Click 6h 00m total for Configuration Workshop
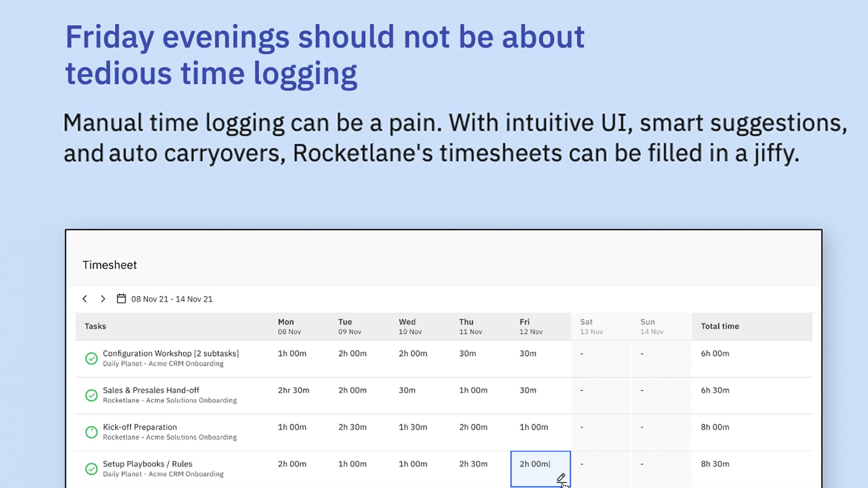This screenshot has width=868, height=488. (715, 353)
